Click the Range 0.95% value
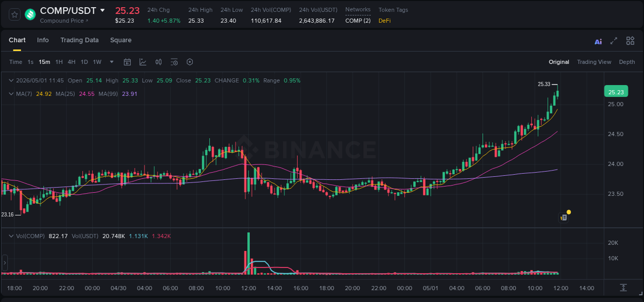 [x=292, y=80]
